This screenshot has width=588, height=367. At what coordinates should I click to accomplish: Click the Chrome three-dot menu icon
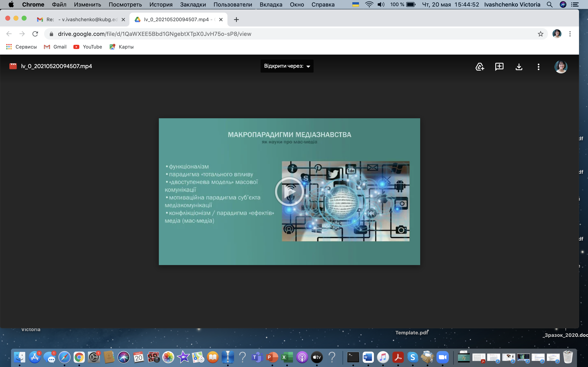coord(570,34)
